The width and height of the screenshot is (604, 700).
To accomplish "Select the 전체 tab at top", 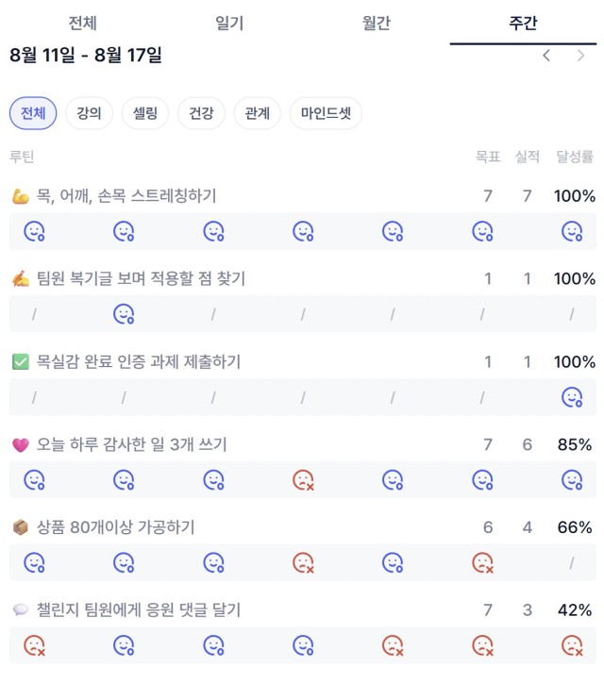I will click(83, 23).
